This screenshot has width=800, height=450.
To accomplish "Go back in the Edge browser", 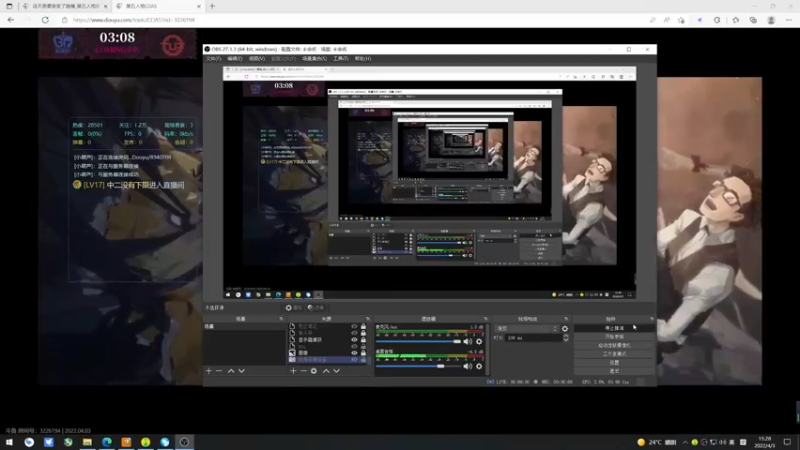I will tap(11, 20).
